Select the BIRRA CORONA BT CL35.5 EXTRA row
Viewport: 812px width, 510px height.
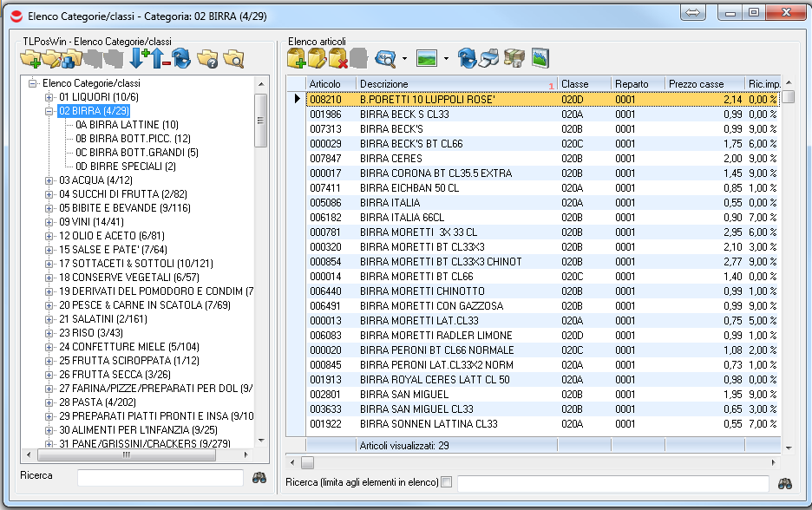point(435,173)
